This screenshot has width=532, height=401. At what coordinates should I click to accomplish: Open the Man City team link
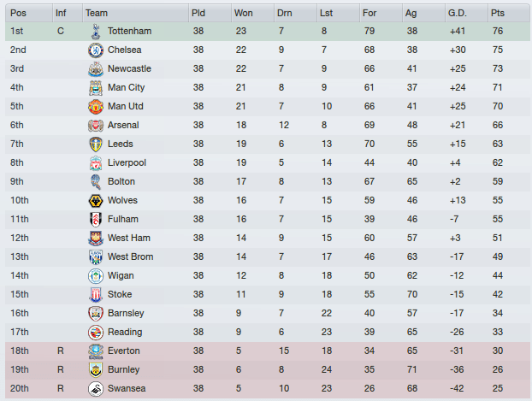[127, 87]
